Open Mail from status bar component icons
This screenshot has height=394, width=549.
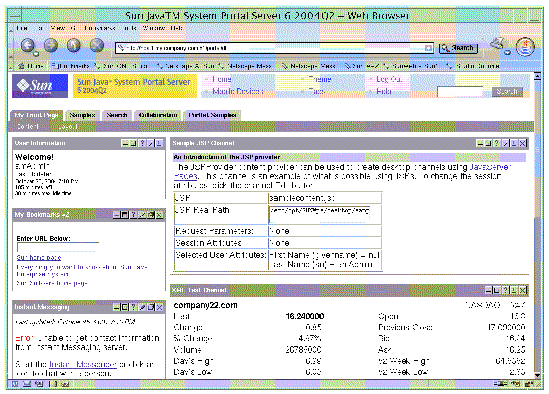[x=27, y=384]
